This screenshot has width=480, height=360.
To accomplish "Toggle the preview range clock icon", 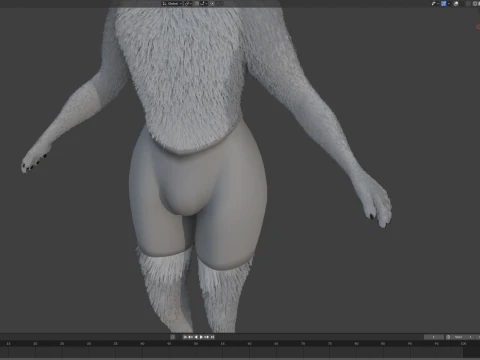I will tap(448, 337).
